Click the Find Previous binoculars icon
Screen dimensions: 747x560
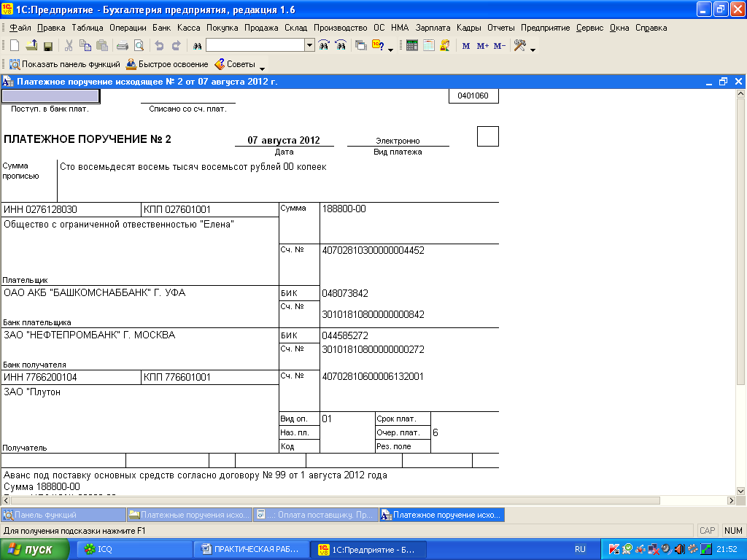click(341, 46)
